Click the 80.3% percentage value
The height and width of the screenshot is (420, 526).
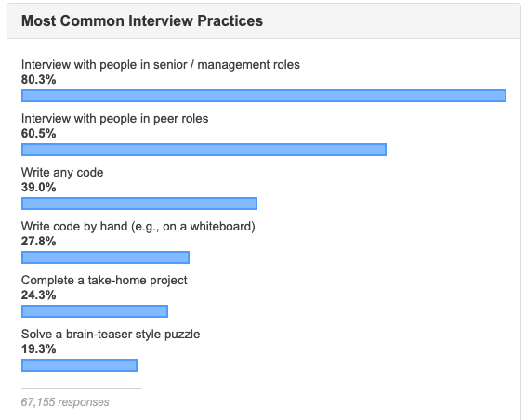point(39,80)
